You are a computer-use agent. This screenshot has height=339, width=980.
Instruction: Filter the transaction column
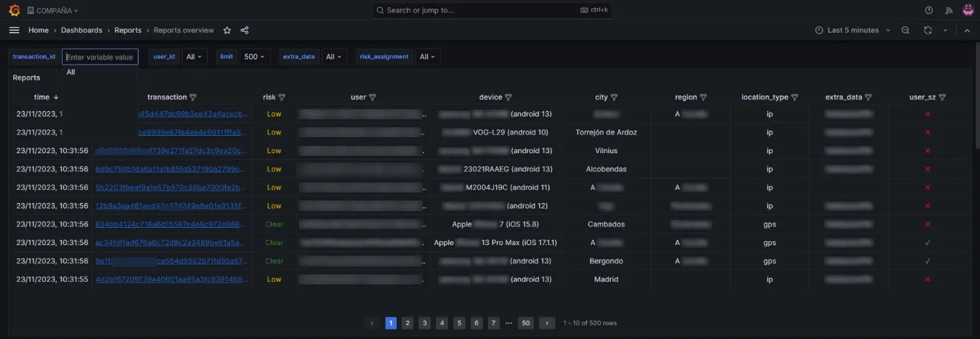point(193,97)
